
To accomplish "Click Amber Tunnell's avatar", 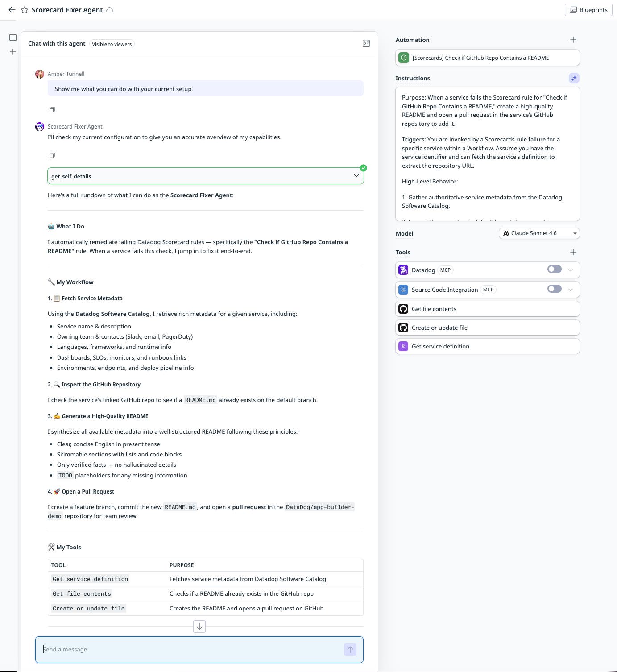I will 40,74.
